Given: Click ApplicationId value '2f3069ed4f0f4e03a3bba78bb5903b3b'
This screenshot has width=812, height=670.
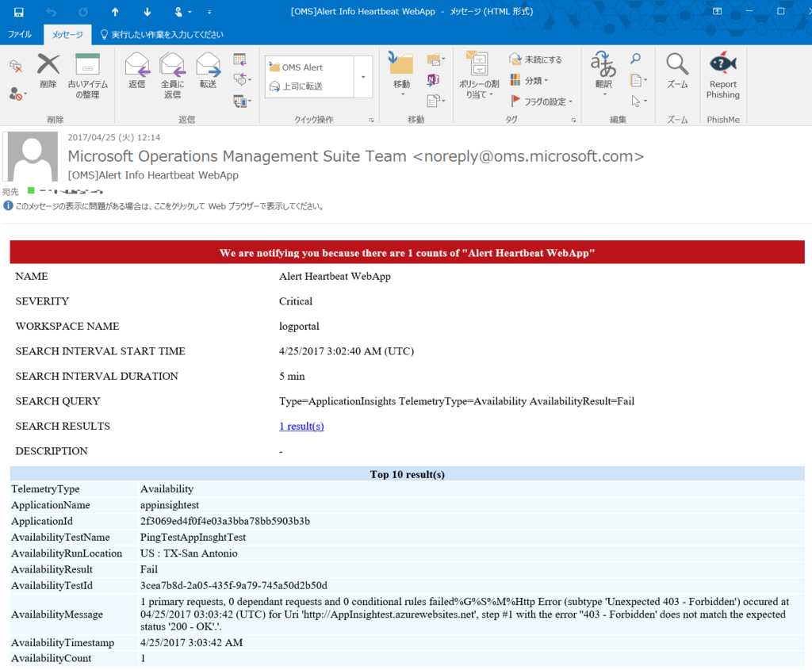Looking at the screenshot, I should [225, 521].
